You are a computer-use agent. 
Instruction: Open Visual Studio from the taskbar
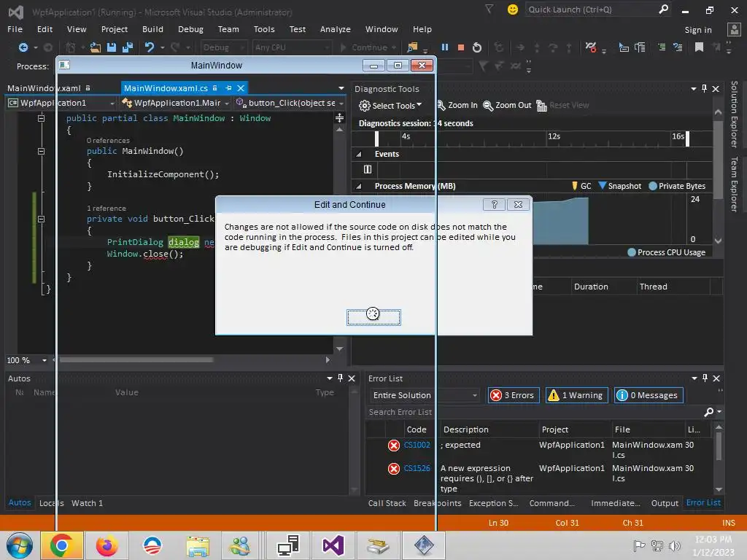click(333, 545)
